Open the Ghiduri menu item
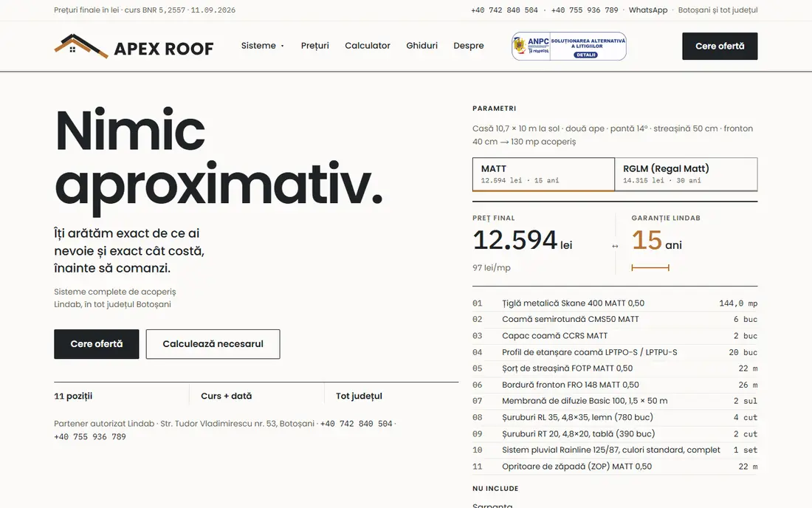Image resolution: width=812 pixels, height=508 pixels. 422,46
